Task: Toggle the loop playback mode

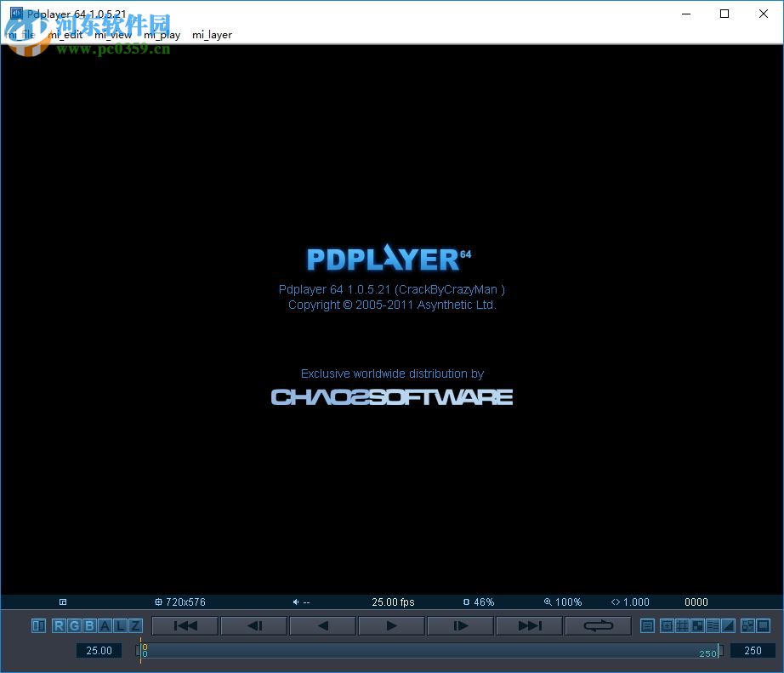Action: click(597, 625)
